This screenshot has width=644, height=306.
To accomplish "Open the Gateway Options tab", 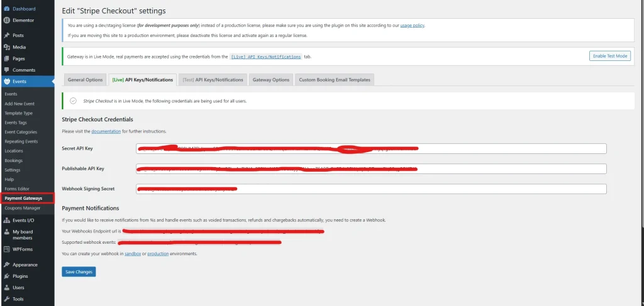I will (271, 80).
